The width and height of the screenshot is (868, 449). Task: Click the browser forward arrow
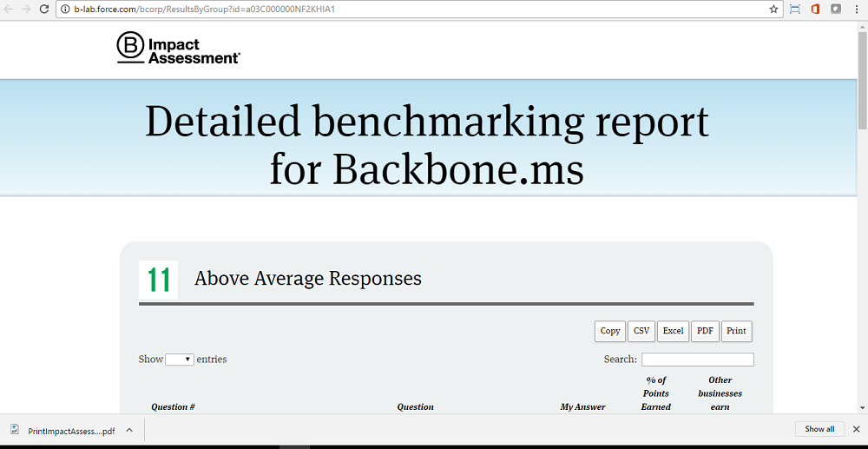[26, 10]
